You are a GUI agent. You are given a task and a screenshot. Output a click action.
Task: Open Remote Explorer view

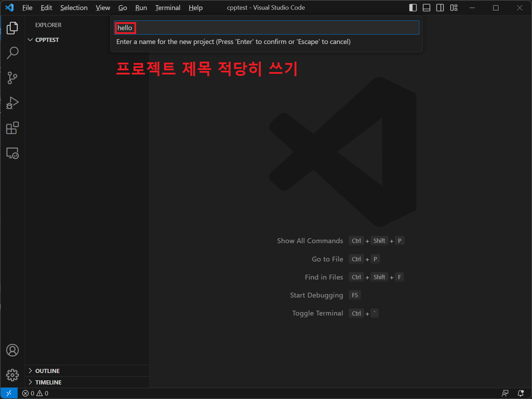12,153
